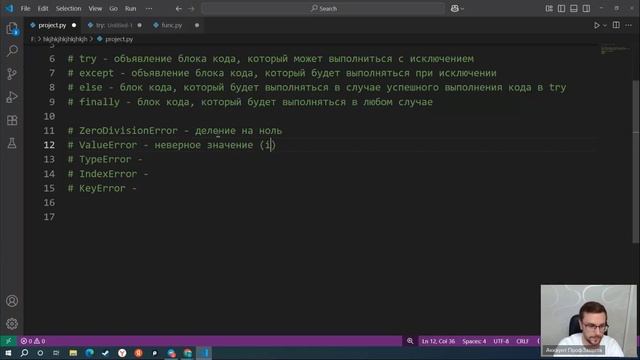
Task: Open the File menu
Action: point(25,9)
